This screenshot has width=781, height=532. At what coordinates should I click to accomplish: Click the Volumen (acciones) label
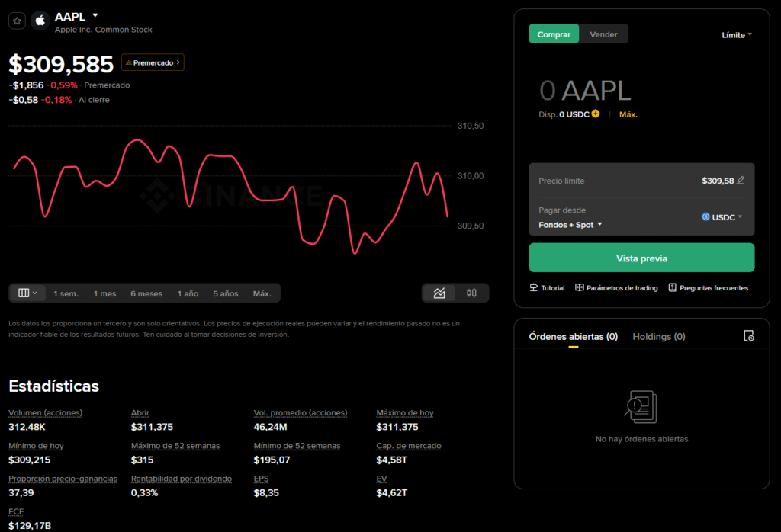coord(45,412)
